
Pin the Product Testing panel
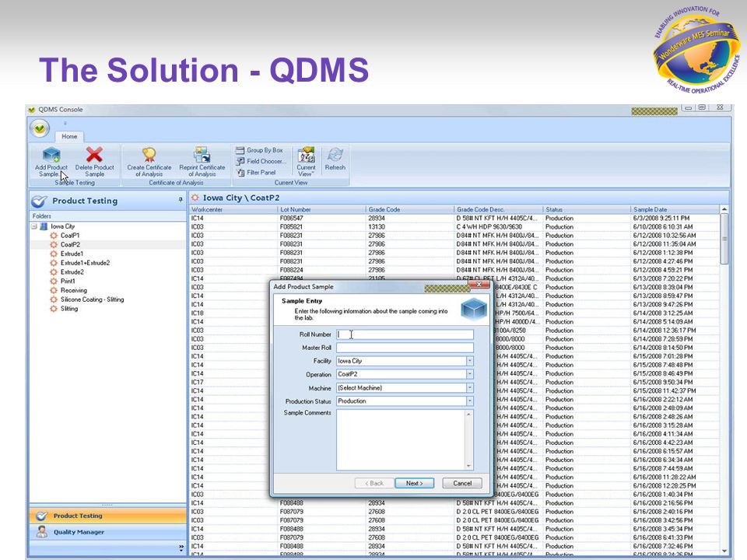(181, 200)
